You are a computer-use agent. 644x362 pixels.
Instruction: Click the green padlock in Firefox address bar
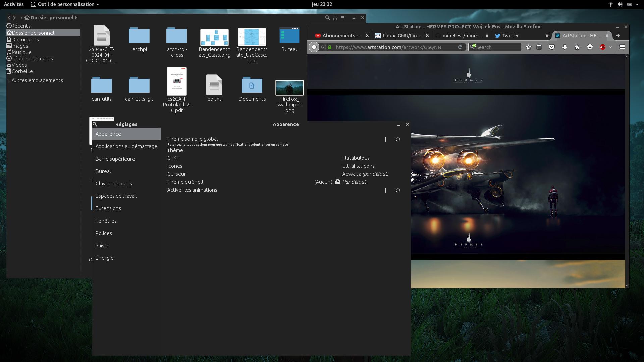click(x=330, y=47)
